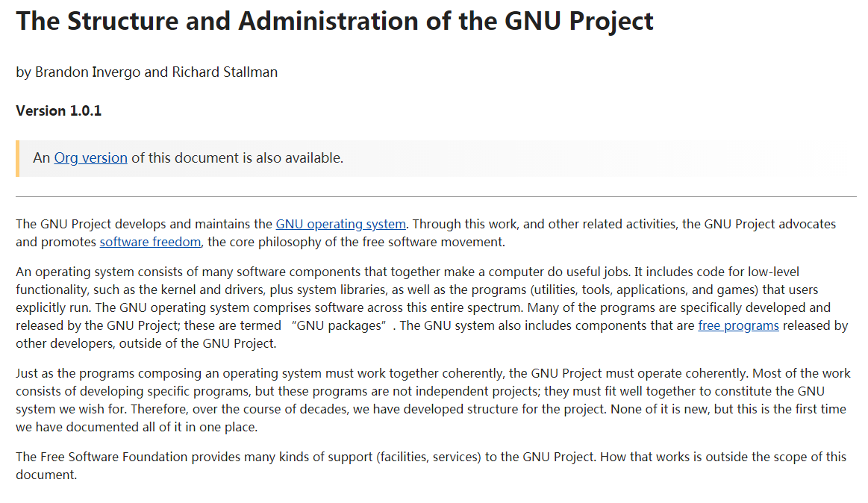Visit the free programs link

click(x=738, y=325)
